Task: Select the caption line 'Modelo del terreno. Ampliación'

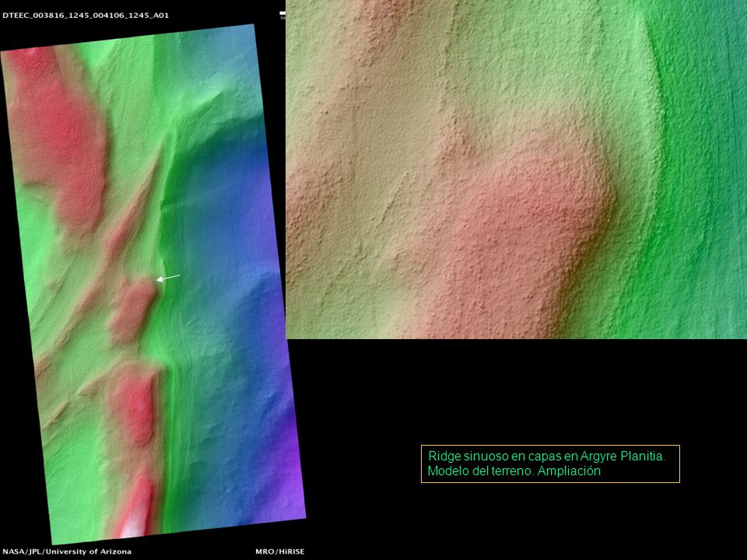Action: pos(514,471)
